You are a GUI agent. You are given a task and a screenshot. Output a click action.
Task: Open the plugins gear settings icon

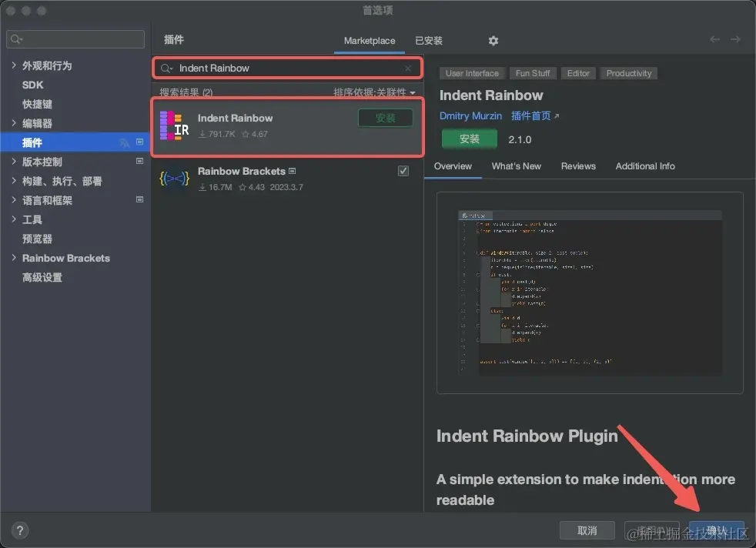coord(493,41)
